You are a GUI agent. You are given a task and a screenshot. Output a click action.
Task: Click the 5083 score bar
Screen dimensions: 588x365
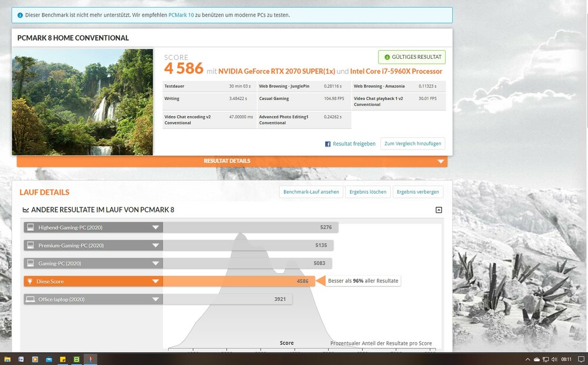point(247,263)
